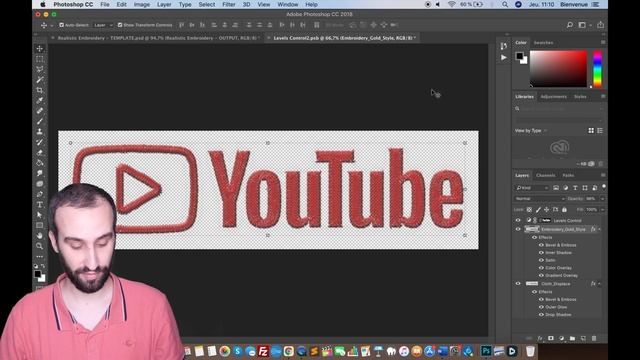640x360 pixels.
Task: Switch to the Adjustments tab
Action: click(x=553, y=97)
